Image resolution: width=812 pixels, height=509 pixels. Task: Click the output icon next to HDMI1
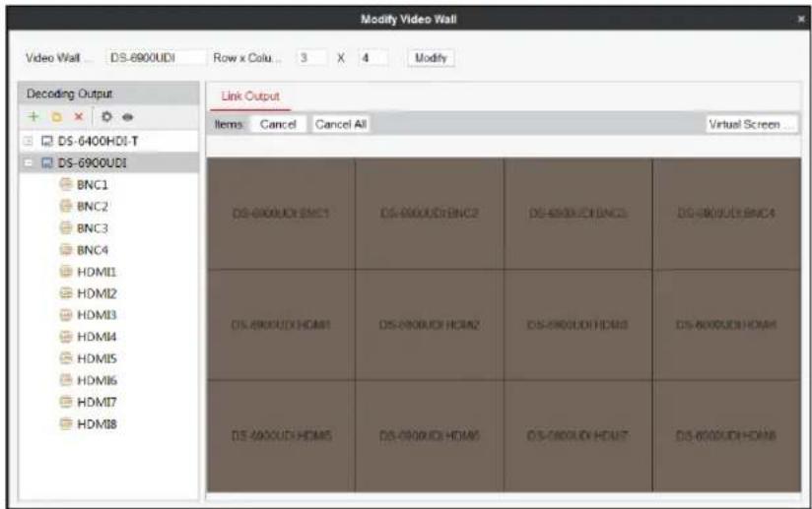pyautogui.click(x=66, y=272)
